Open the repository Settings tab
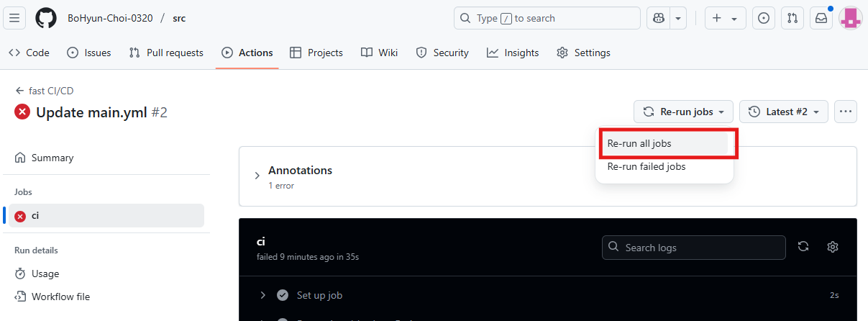 [583, 53]
